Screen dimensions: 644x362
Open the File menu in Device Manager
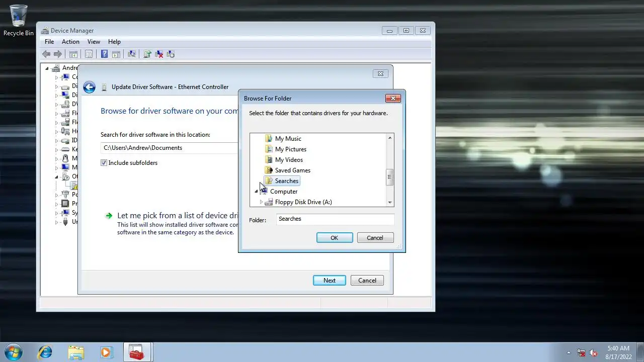pos(49,42)
